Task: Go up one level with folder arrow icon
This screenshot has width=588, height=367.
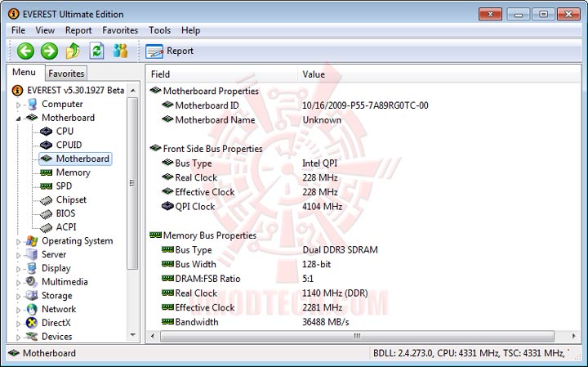Action: point(73,51)
